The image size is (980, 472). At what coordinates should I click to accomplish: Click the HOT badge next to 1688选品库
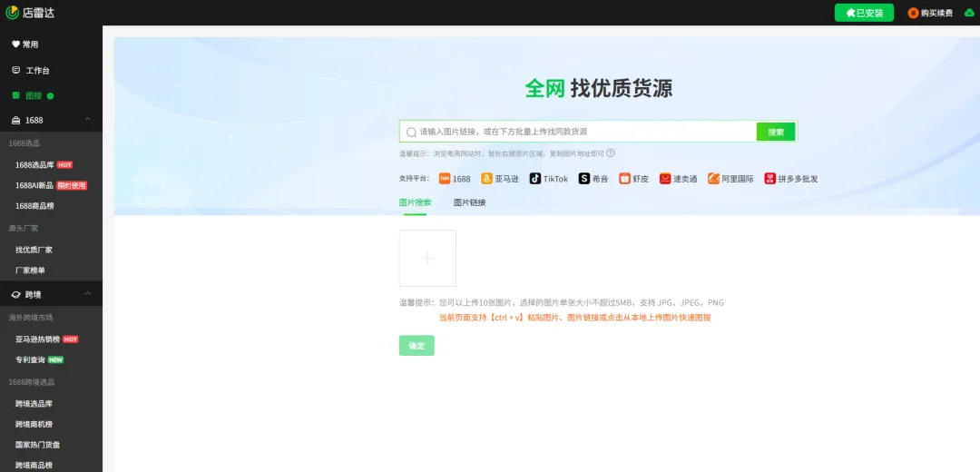coord(65,165)
